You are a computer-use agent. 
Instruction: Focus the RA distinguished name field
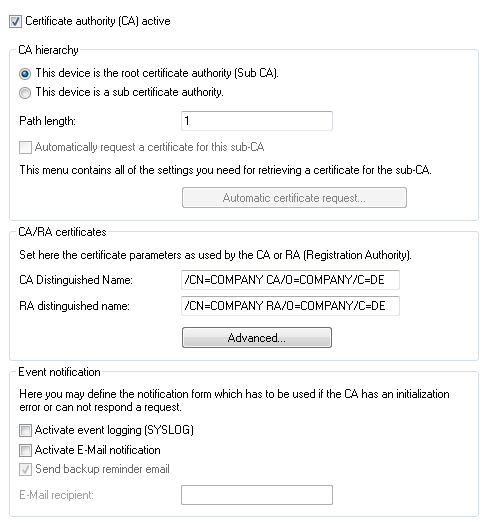click(290, 306)
